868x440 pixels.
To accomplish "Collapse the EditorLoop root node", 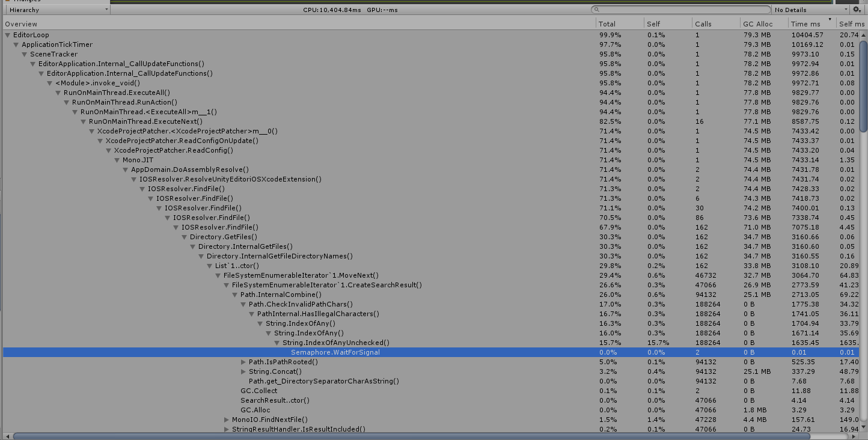I will click(x=6, y=34).
